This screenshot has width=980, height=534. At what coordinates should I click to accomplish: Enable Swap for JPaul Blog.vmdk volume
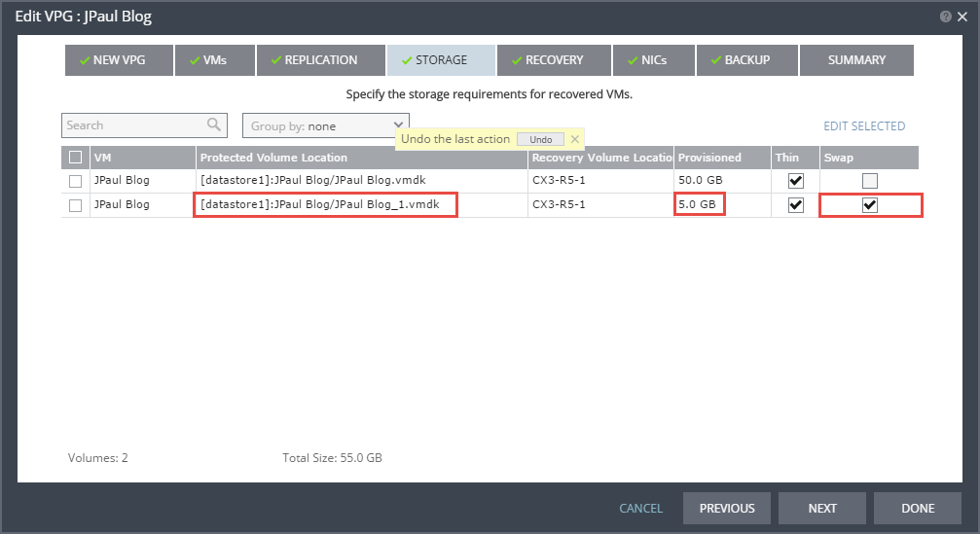pyautogui.click(x=870, y=181)
